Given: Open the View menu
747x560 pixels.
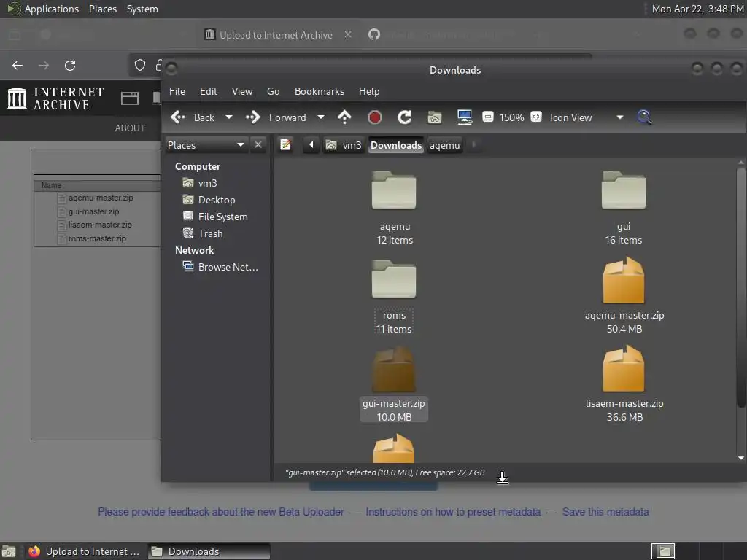Looking at the screenshot, I should [242, 91].
